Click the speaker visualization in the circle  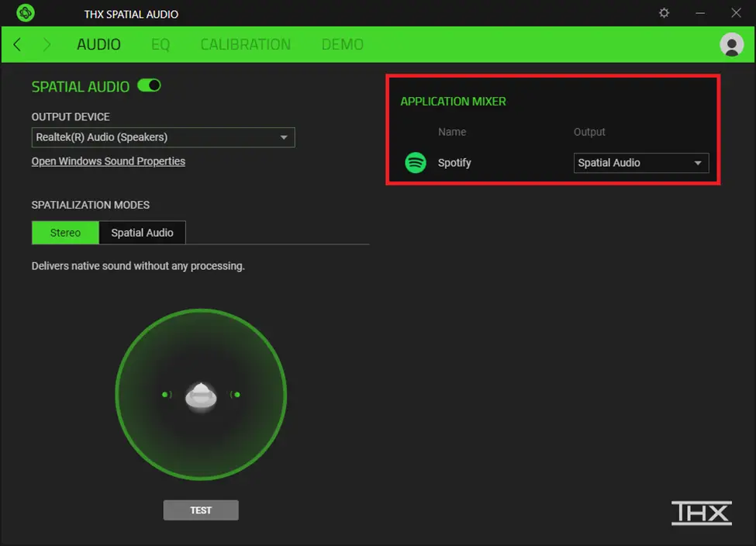click(x=201, y=396)
